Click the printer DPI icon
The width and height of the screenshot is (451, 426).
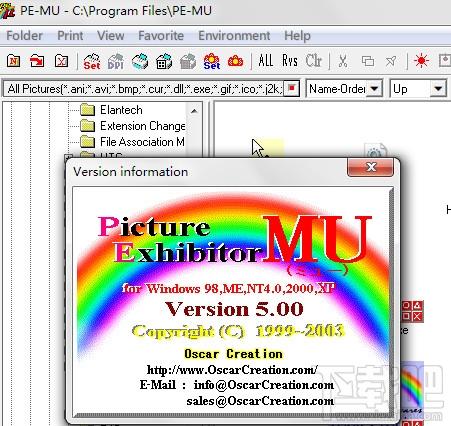pos(116,61)
